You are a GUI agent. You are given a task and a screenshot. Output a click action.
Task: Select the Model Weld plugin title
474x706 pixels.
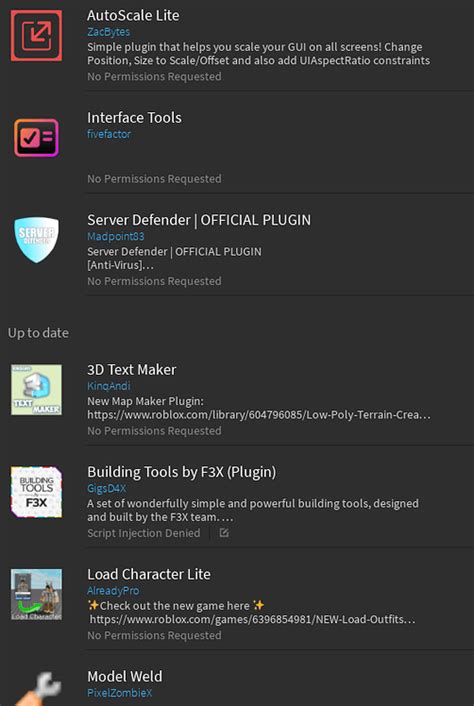click(125, 676)
